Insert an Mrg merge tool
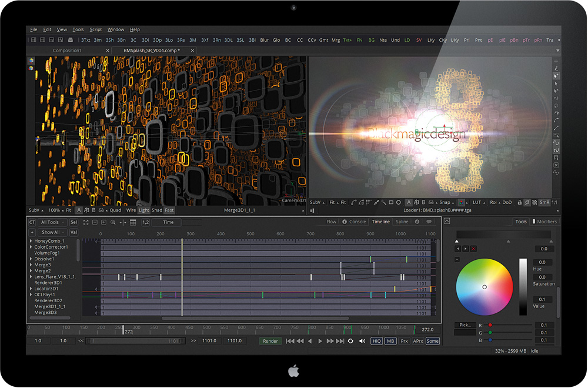 pyautogui.click(x=336, y=40)
